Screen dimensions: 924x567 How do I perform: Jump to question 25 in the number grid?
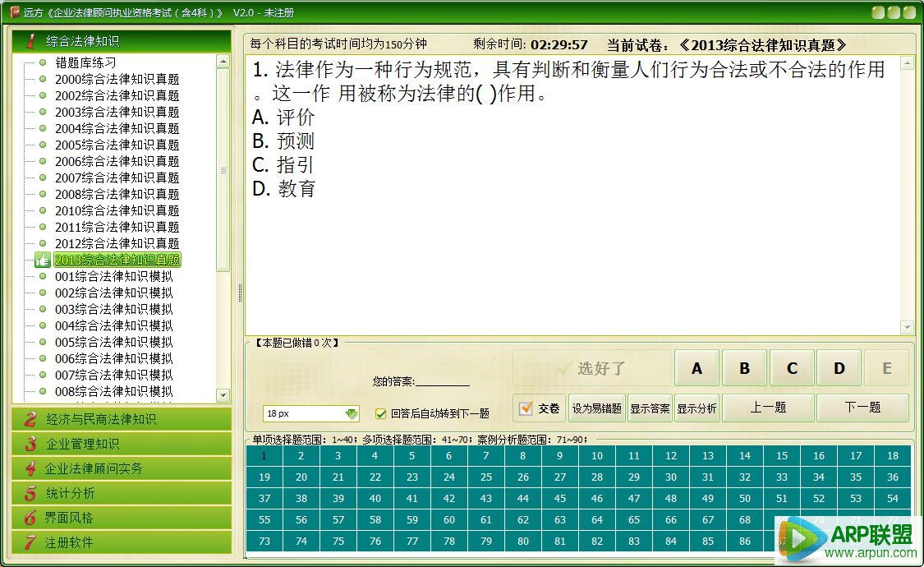[x=486, y=477]
